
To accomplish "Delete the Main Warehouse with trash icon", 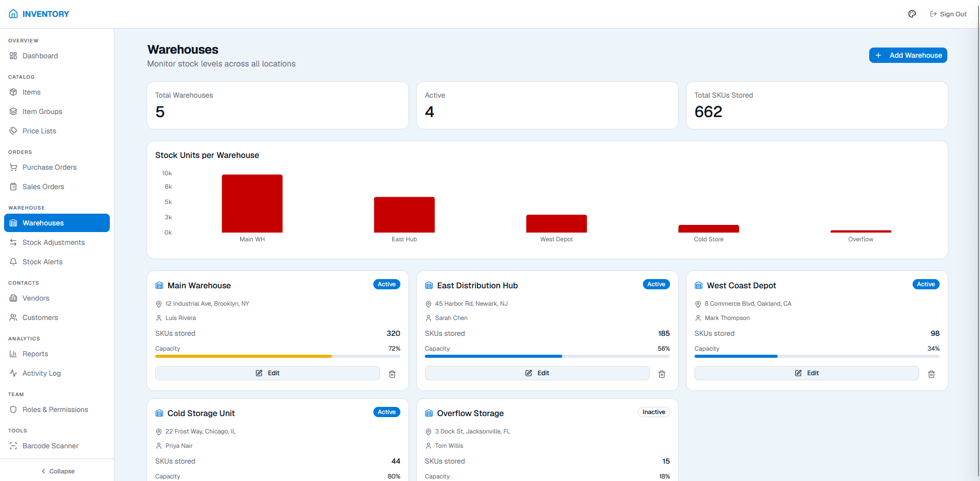I will click(x=392, y=374).
